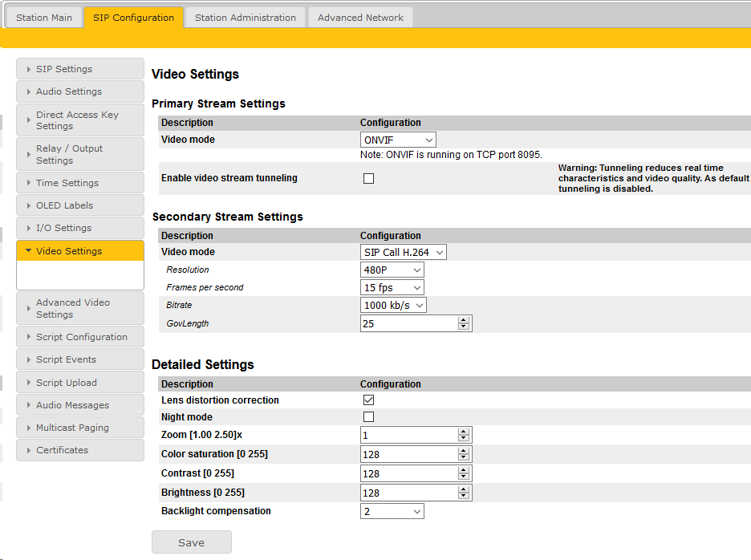Image resolution: width=751 pixels, height=560 pixels.
Task: Enable video stream tunneling checkbox
Action: [x=368, y=179]
